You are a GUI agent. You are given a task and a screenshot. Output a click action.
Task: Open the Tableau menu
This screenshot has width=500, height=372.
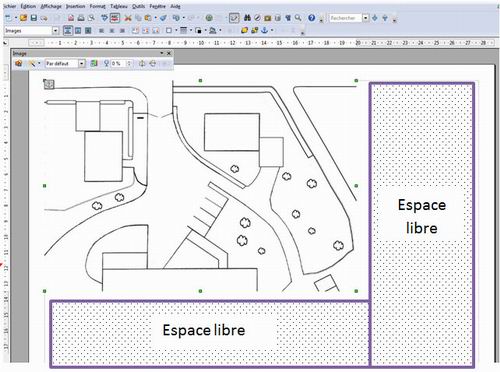coord(119,6)
